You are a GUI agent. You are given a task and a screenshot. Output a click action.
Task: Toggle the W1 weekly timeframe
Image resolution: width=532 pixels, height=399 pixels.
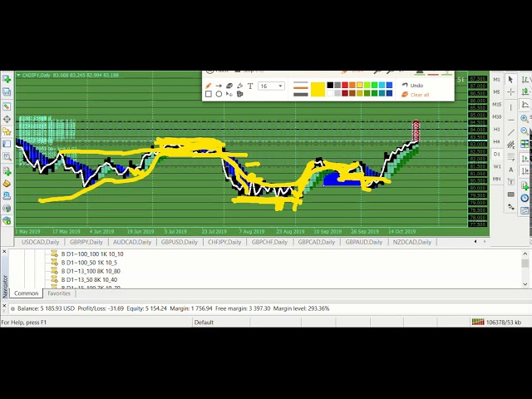pos(497,166)
